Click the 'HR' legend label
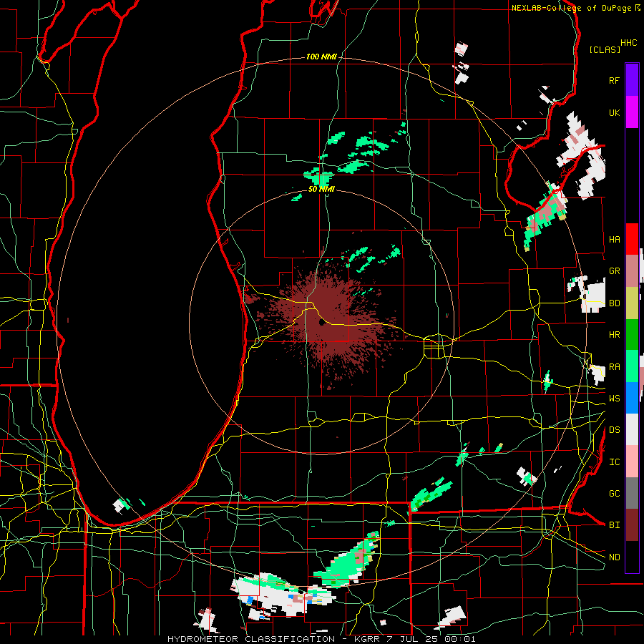 pos(614,335)
